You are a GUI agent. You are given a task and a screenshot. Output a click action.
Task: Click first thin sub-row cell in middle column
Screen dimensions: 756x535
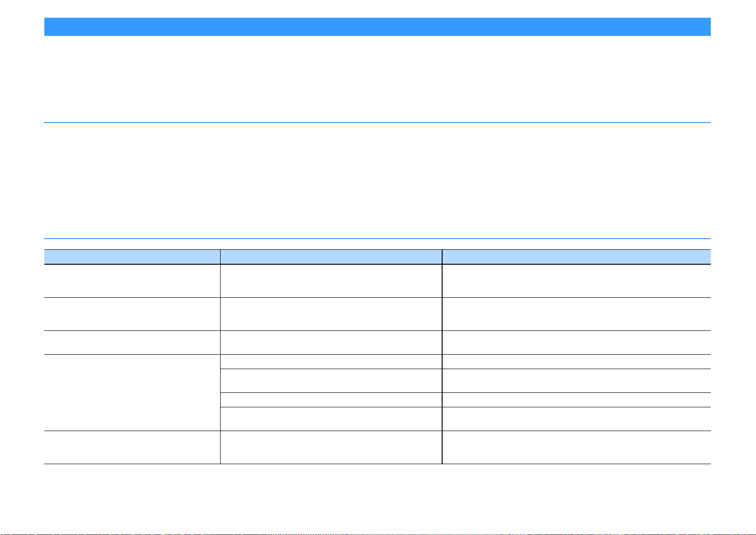pos(331,362)
